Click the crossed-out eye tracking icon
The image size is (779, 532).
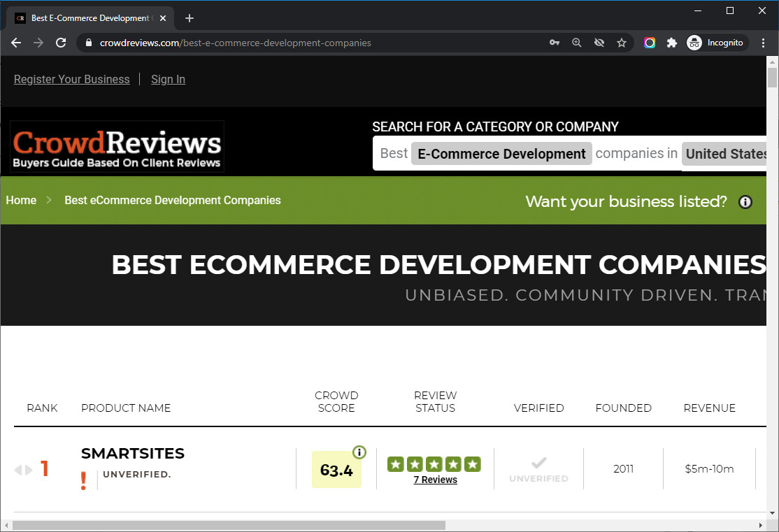599,43
